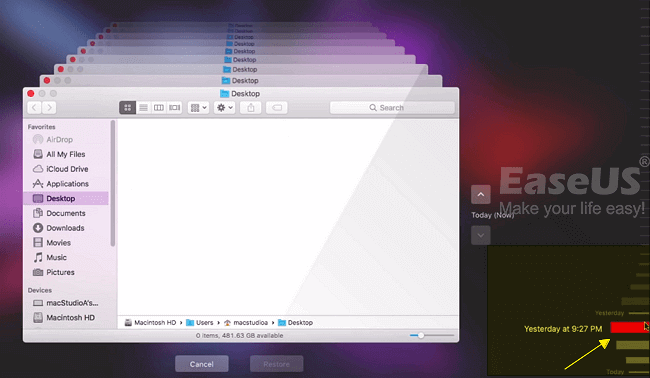This screenshot has width=650, height=378.
Task: Click the Desktop folder title icon
Action: point(224,94)
